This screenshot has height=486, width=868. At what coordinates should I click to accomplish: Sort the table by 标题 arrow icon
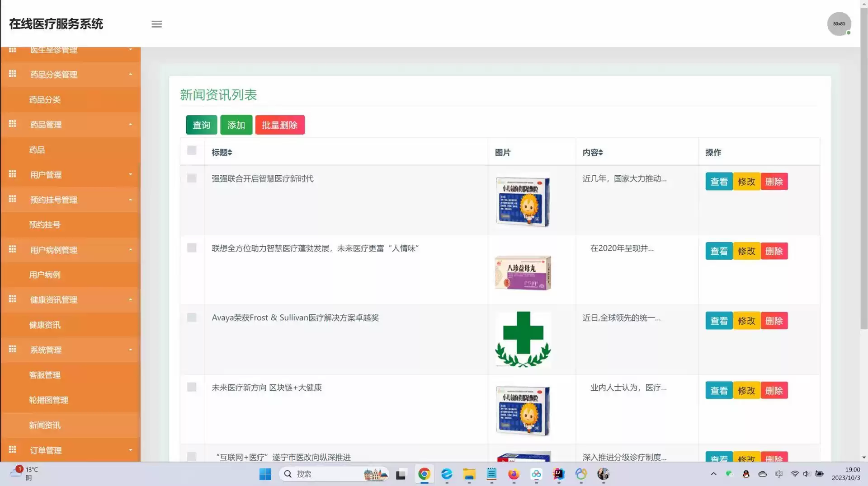point(230,153)
